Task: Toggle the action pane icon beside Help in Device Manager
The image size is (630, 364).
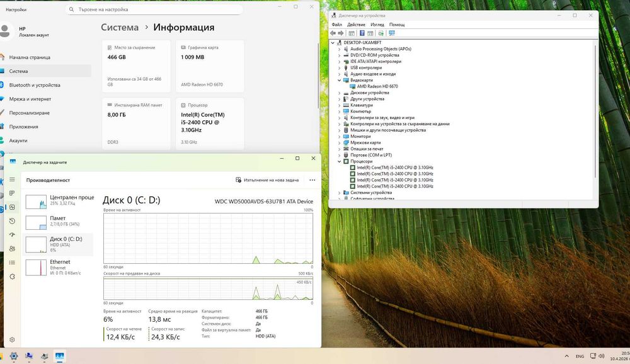Action: pyautogui.click(x=370, y=33)
